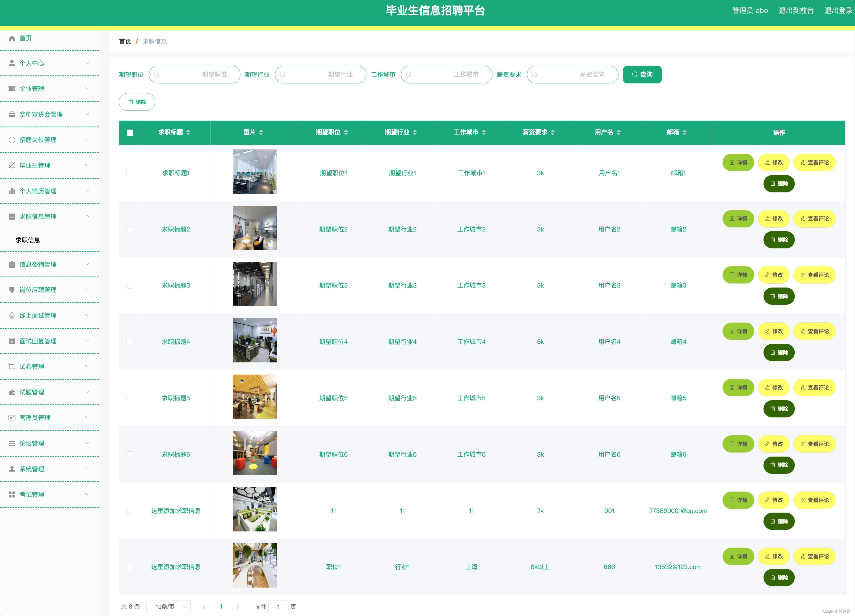
Task: Click 查看评论 button in 求职标题5 row
Action: click(815, 388)
